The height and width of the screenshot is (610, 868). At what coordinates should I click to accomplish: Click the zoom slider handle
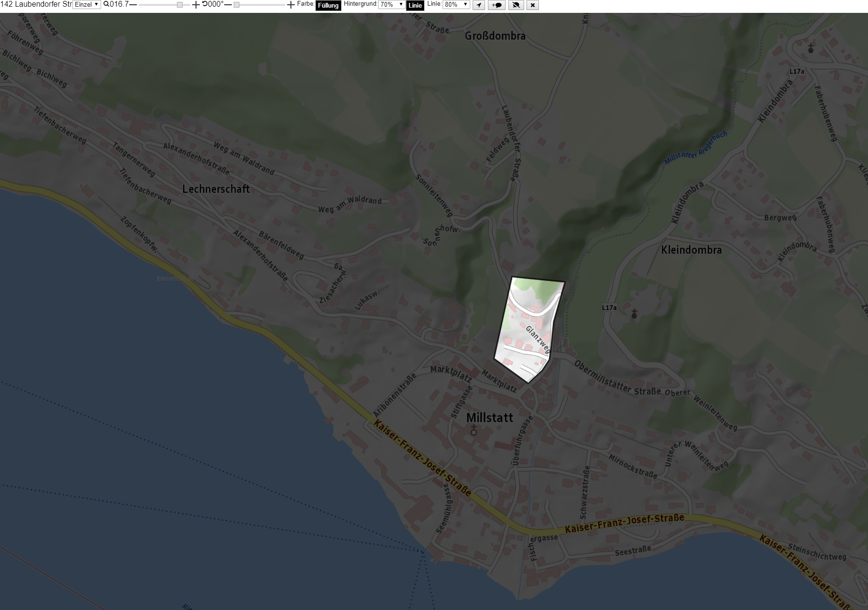pyautogui.click(x=179, y=5)
